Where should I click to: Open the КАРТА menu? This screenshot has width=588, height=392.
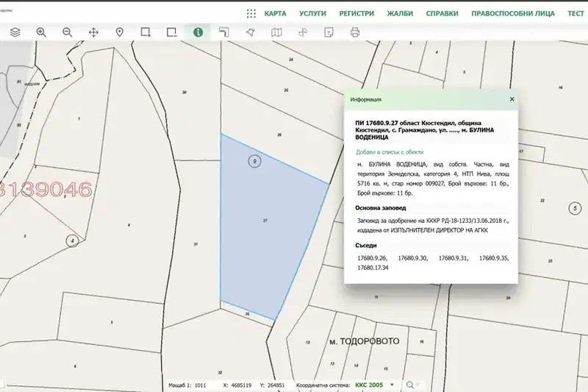coord(275,13)
